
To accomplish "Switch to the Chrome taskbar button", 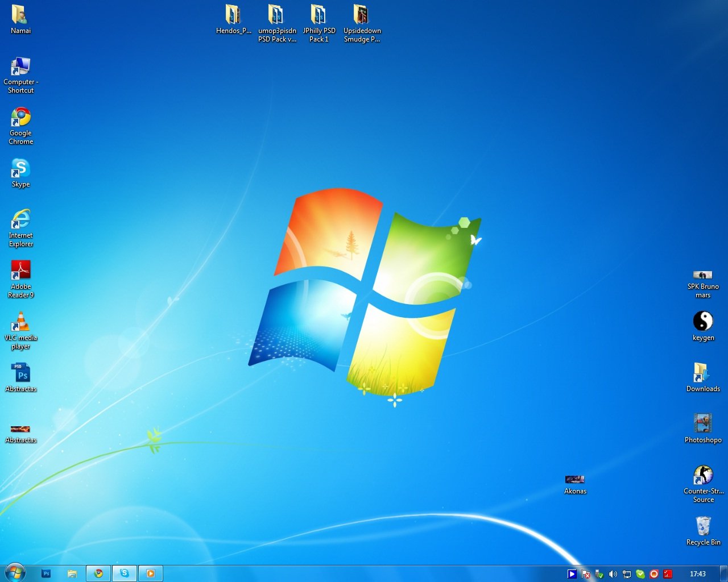I will click(98, 573).
